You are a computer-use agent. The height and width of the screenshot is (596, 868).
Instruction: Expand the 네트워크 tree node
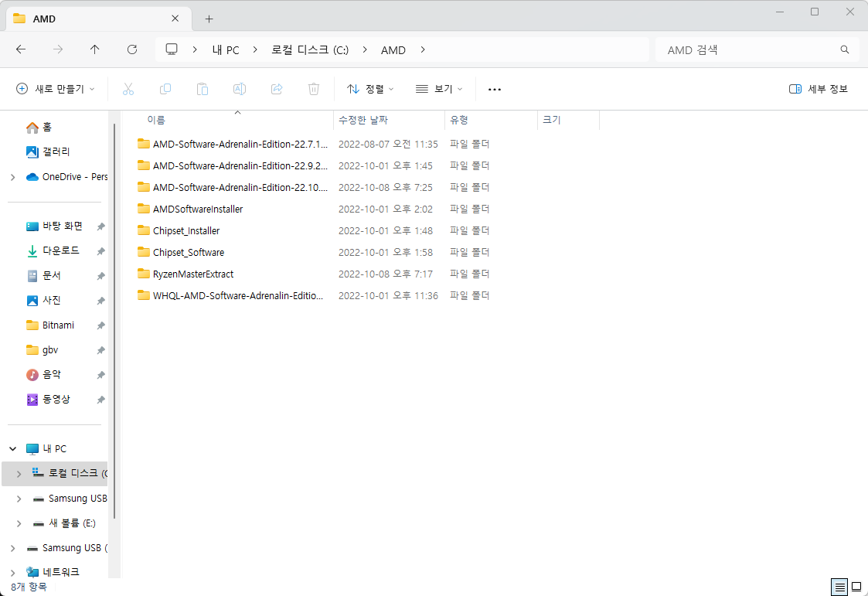tap(12, 572)
